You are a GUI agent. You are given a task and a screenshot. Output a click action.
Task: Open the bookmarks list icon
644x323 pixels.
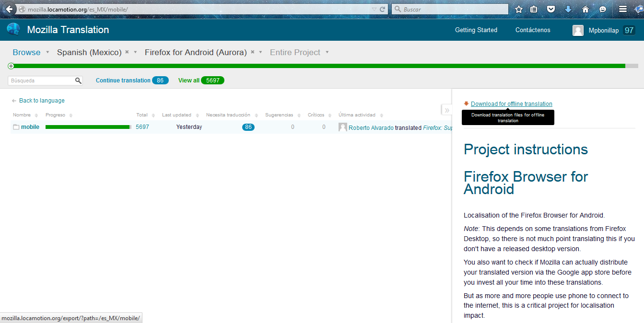(x=534, y=9)
